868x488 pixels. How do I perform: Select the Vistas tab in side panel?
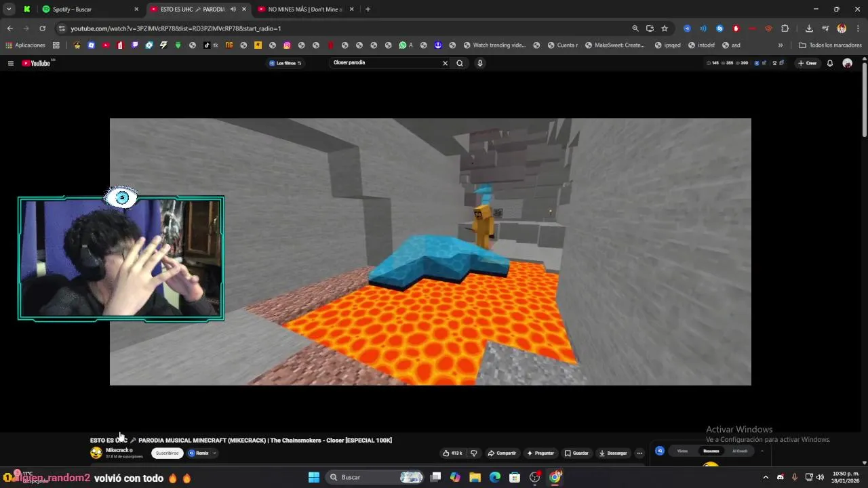[x=682, y=451]
